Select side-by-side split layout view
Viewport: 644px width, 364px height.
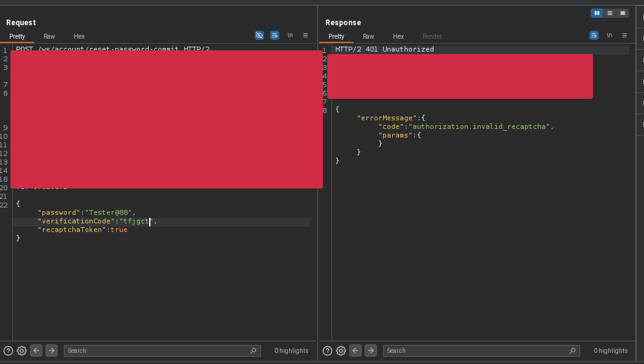coord(596,13)
